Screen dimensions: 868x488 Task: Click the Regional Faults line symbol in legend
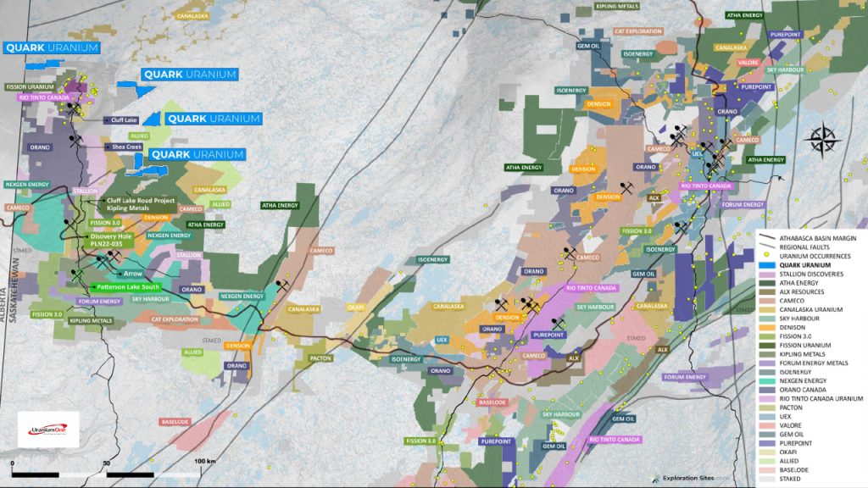766,247
